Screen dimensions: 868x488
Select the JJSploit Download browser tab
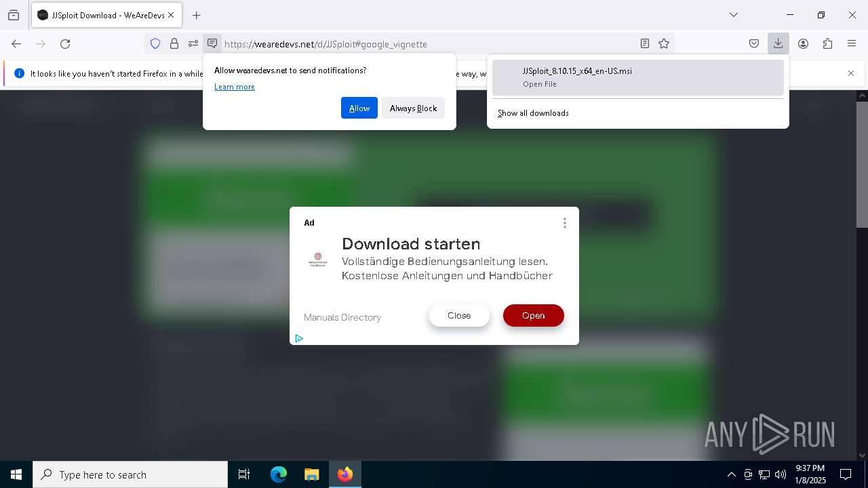[106, 15]
